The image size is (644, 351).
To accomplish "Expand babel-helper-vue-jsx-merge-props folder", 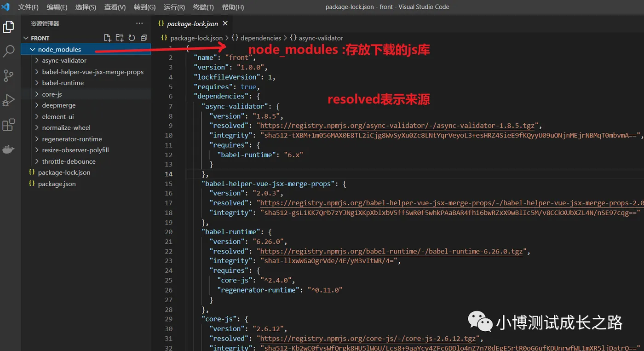I will (x=37, y=72).
